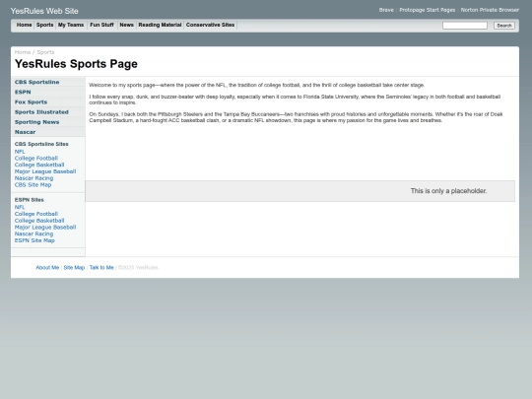The image size is (532, 399).
Task: Open the Talk to Me footer link
Action: click(x=101, y=268)
